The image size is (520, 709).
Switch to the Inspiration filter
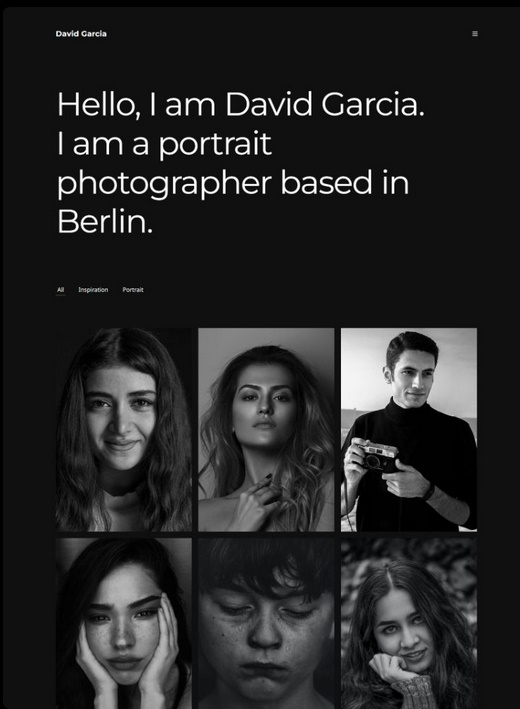93,289
